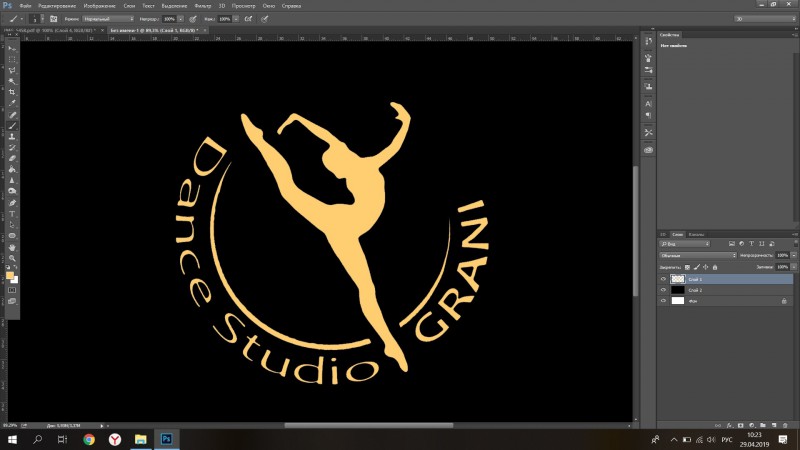
Task: Open the brush blend mode dropdown
Action: point(108,19)
